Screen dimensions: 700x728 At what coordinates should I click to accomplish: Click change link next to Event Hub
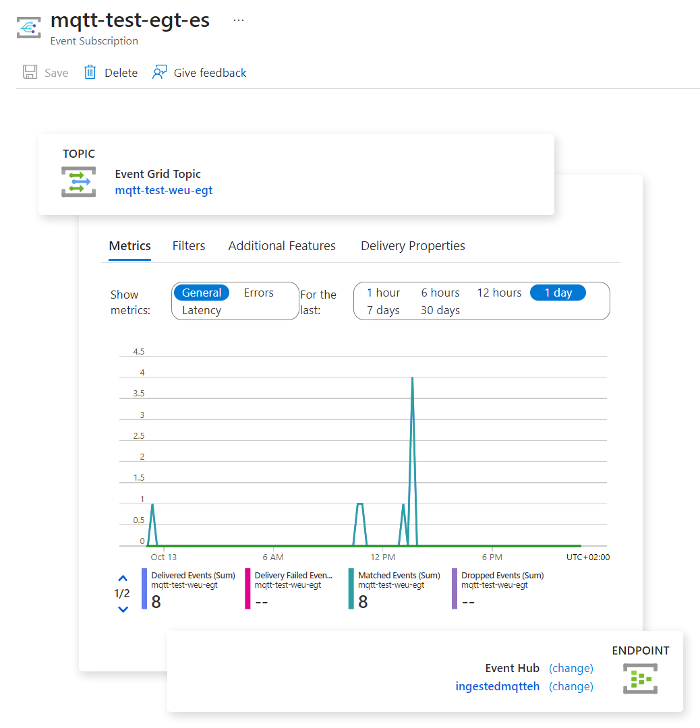click(571, 668)
